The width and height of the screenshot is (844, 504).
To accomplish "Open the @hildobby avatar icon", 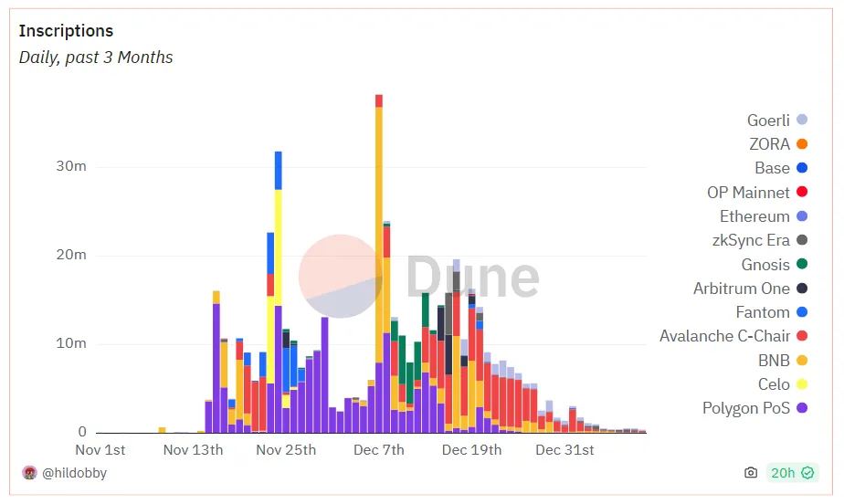I will tap(29, 473).
